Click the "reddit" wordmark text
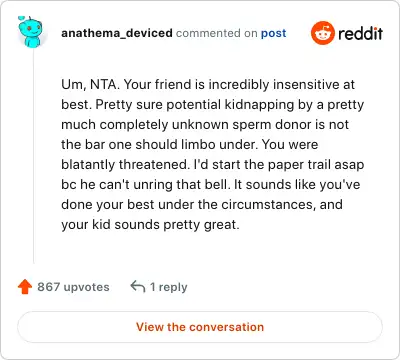This screenshot has width=400, height=360. [x=360, y=33]
